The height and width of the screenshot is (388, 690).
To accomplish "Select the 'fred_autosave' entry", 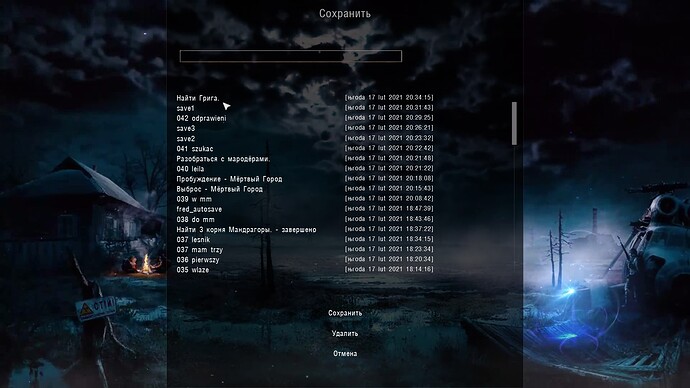I will click(305, 209).
